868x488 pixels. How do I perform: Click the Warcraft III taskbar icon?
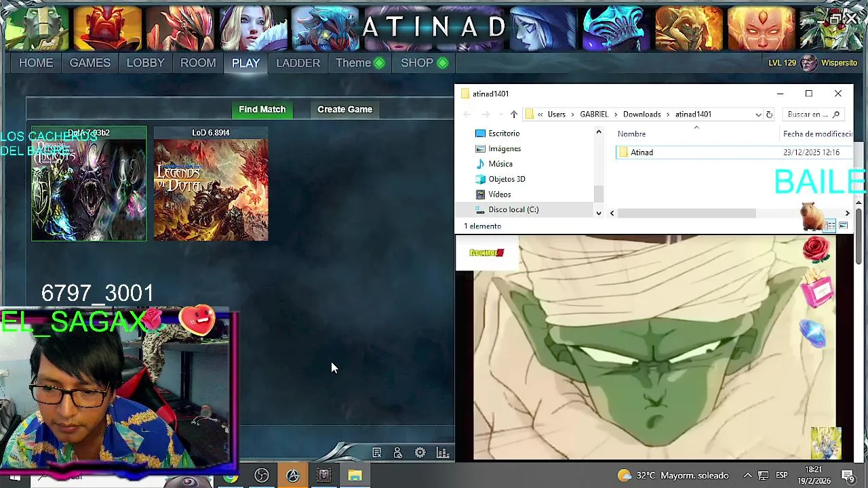(324, 476)
